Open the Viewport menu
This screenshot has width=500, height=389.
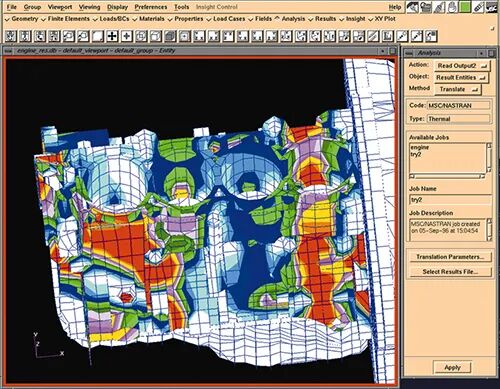(60, 7)
